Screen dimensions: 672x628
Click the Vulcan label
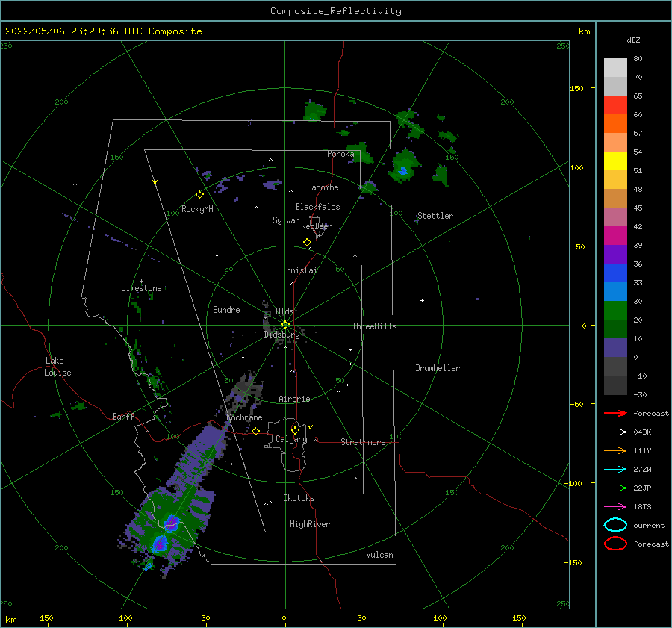coord(379,555)
